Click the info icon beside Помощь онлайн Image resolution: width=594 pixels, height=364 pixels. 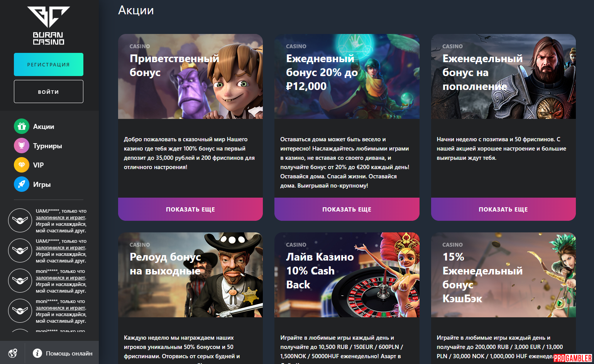37,353
